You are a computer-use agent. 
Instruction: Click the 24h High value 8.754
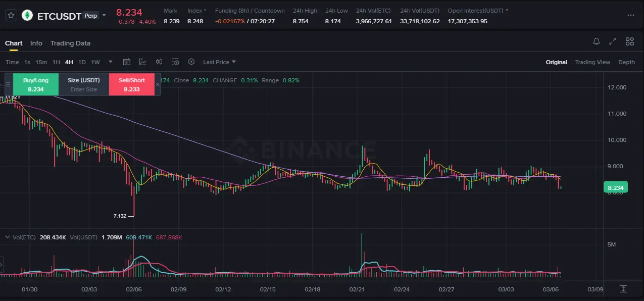tap(301, 21)
